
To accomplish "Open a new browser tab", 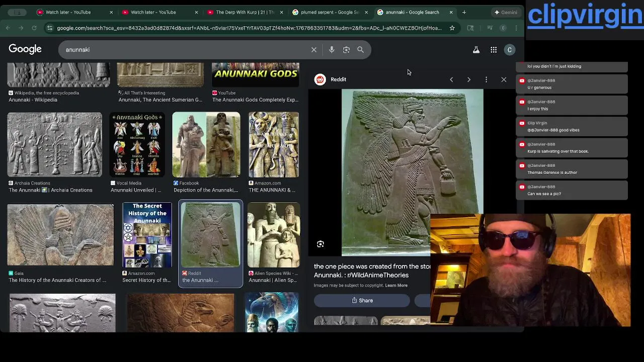I will click(x=464, y=12).
